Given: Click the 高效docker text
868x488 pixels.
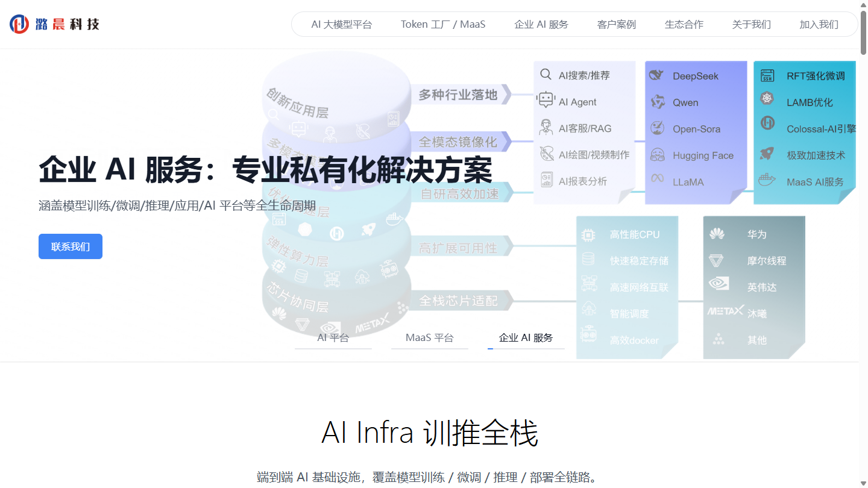Looking at the screenshot, I should (634, 340).
